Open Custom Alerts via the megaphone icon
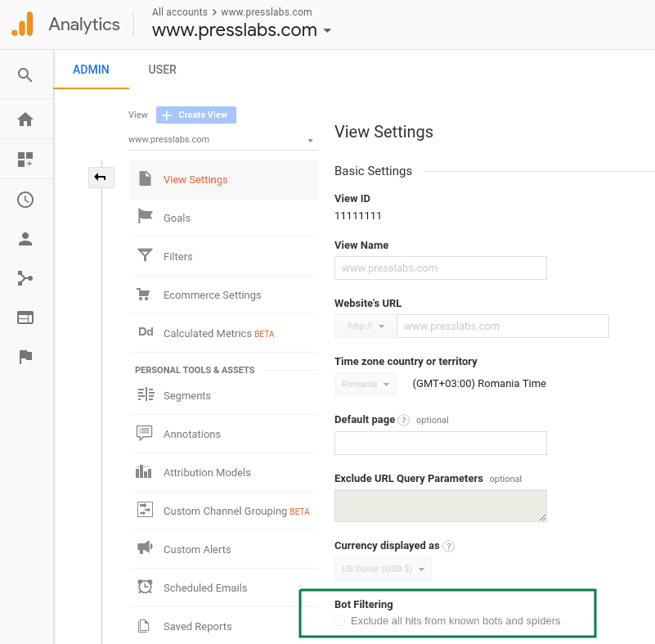This screenshot has height=644, width=655. (x=146, y=549)
